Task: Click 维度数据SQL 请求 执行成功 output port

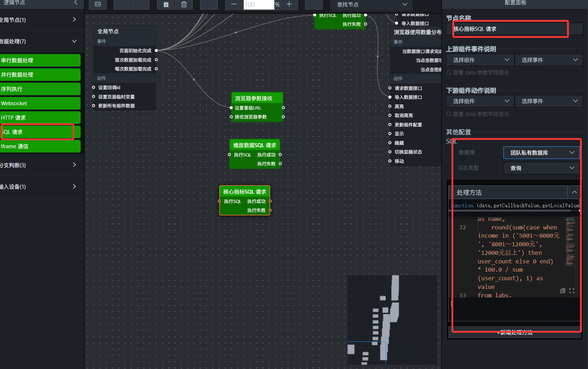Action: pyautogui.click(x=280, y=155)
